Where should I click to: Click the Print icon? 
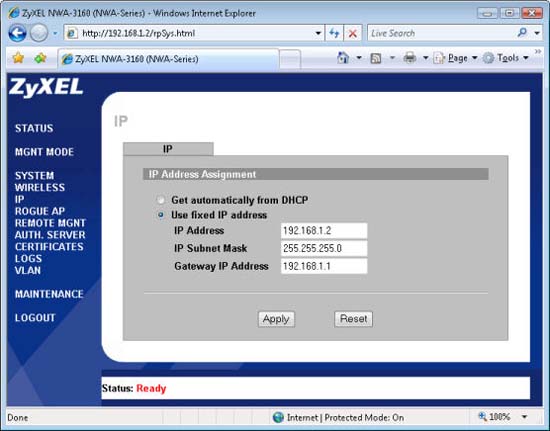point(409,58)
